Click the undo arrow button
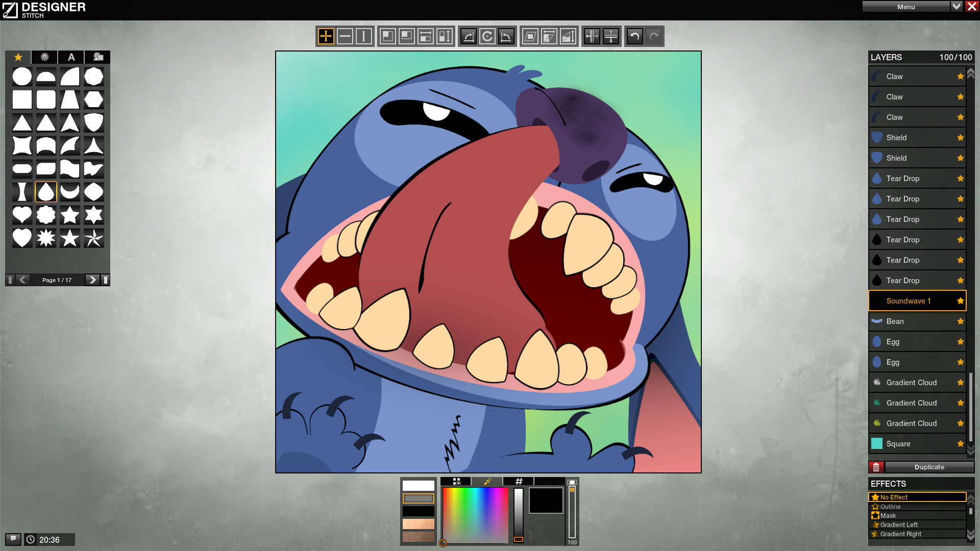Screen dimensions: 980x551 point(634,36)
